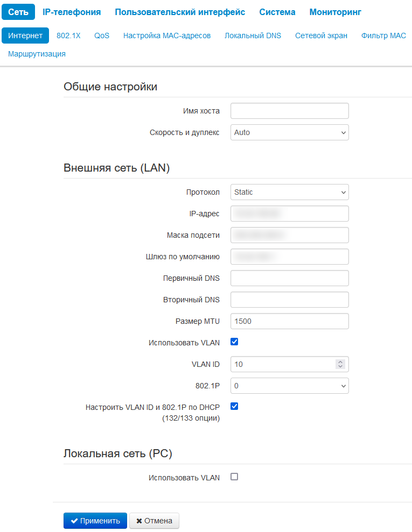Switch to the IP-телефония menu
Viewport: 412px width, 532px height.
point(72,12)
